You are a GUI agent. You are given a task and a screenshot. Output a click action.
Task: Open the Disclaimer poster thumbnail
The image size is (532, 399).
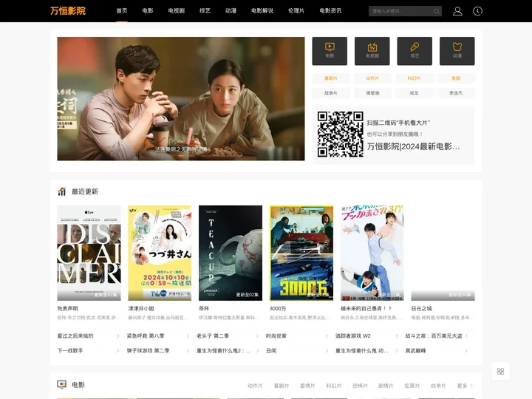pyautogui.click(x=89, y=253)
